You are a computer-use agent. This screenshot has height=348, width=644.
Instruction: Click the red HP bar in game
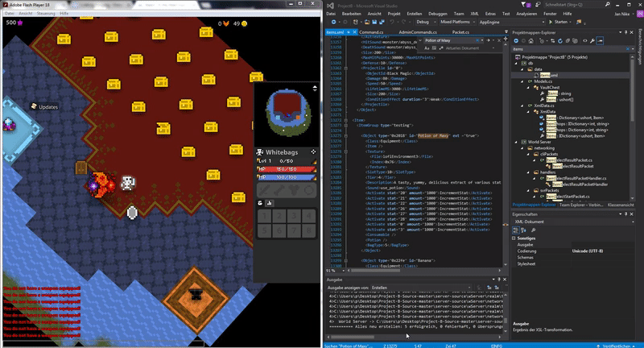287,169
